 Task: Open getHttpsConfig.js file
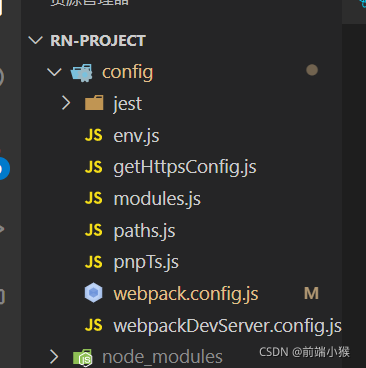(x=185, y=167)
